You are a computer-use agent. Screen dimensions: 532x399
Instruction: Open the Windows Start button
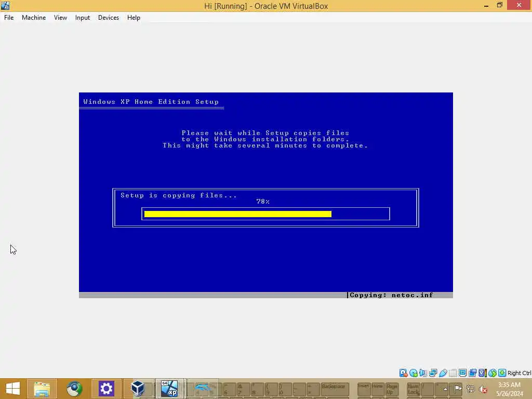(x=13, y=389)
